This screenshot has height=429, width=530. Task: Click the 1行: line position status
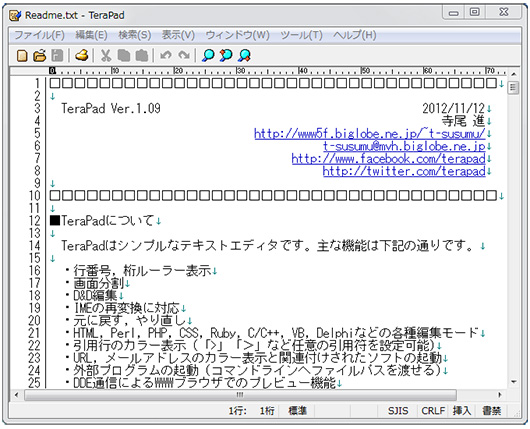coord(238,411)
